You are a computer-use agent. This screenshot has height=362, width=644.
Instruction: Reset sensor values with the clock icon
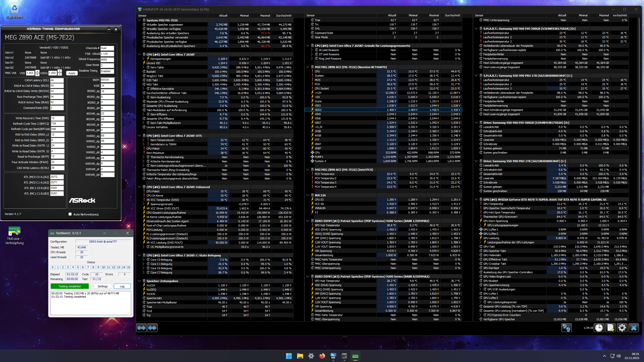(x=599, y=328)
